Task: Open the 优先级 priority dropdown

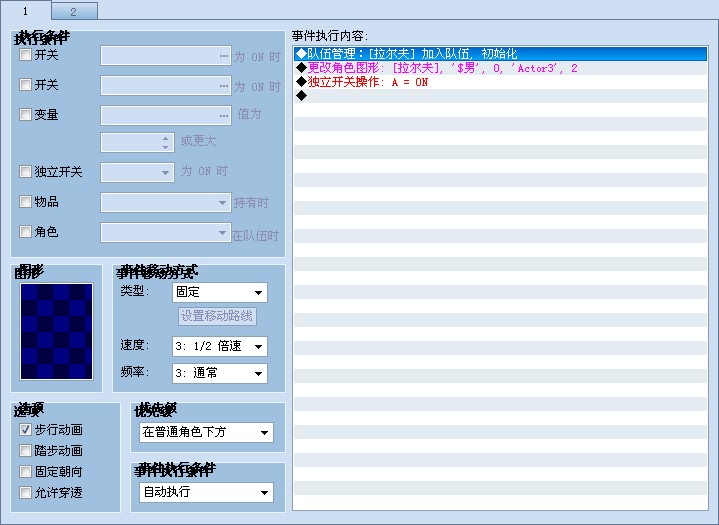Action: [206, 432]
